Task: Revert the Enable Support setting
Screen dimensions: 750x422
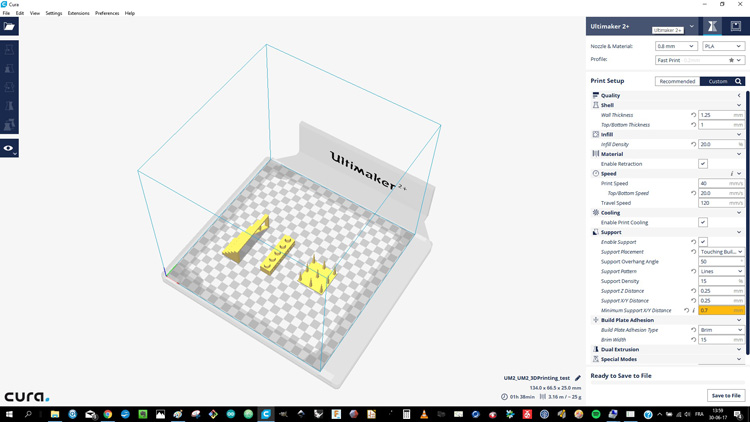Action: pyautogui.click(x=693, y=242)
